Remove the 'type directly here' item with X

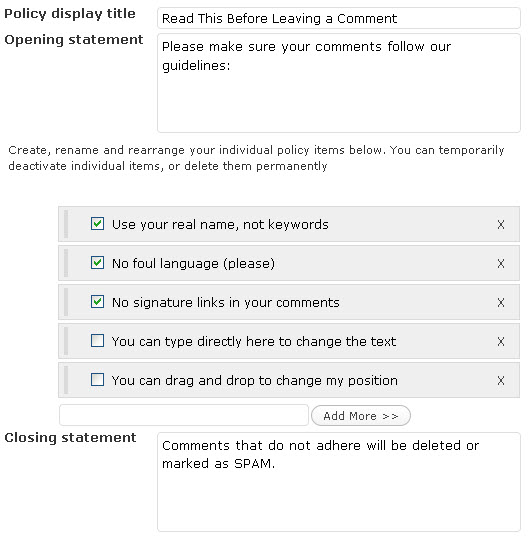pyautogui.click(x=501, y=342)
